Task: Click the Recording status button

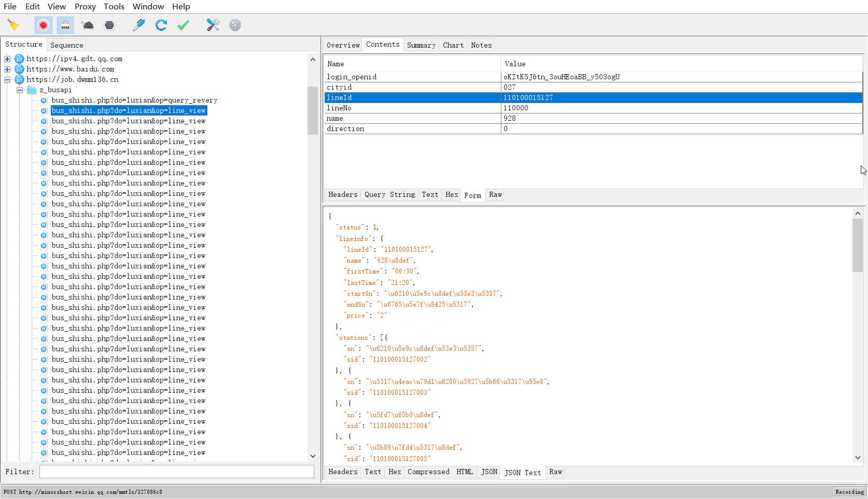Action: 849,492
